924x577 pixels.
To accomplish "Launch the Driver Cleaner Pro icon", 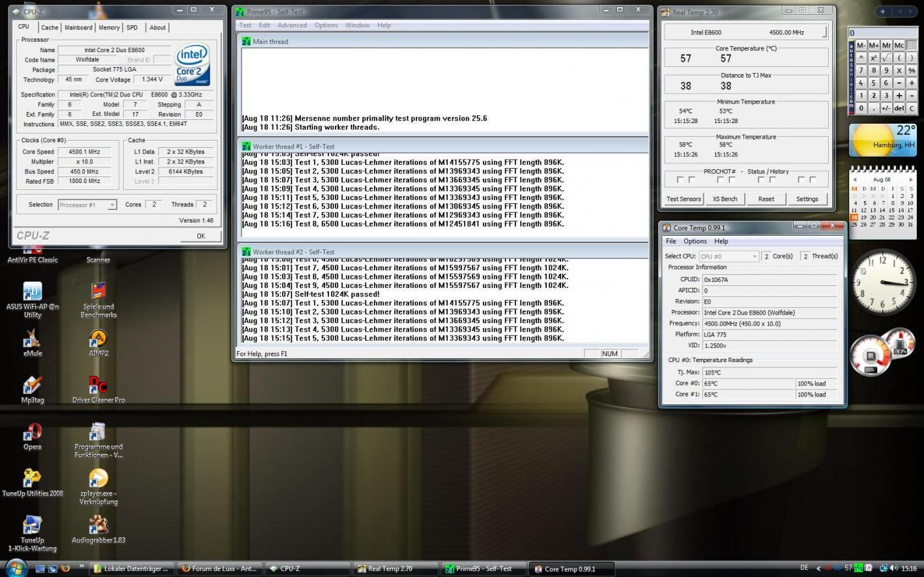I will (98, 389).
